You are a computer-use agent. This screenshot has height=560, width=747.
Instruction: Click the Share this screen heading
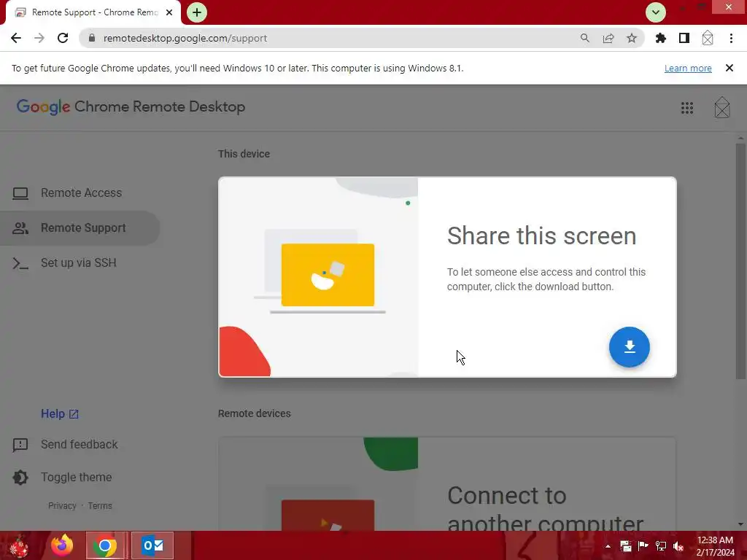pos(541,236)
